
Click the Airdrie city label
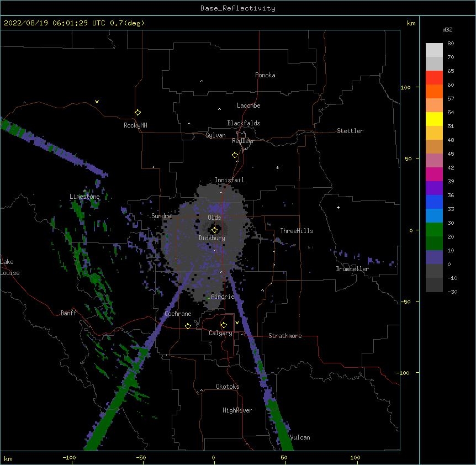[x=223, y=297]
